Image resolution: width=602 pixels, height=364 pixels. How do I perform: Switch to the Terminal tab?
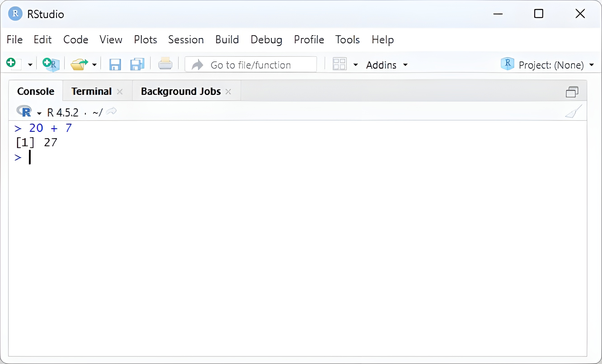[x=91, y=91]
